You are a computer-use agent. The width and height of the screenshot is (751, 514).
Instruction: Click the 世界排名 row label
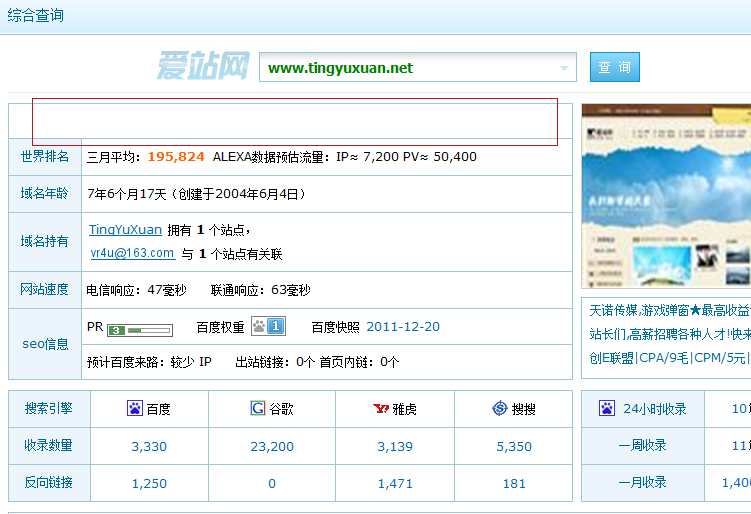[45, 156]
